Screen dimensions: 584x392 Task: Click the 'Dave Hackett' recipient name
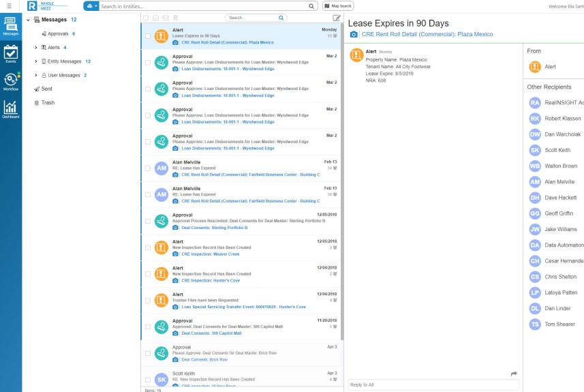pyautogui.click(x=561, y=198)
